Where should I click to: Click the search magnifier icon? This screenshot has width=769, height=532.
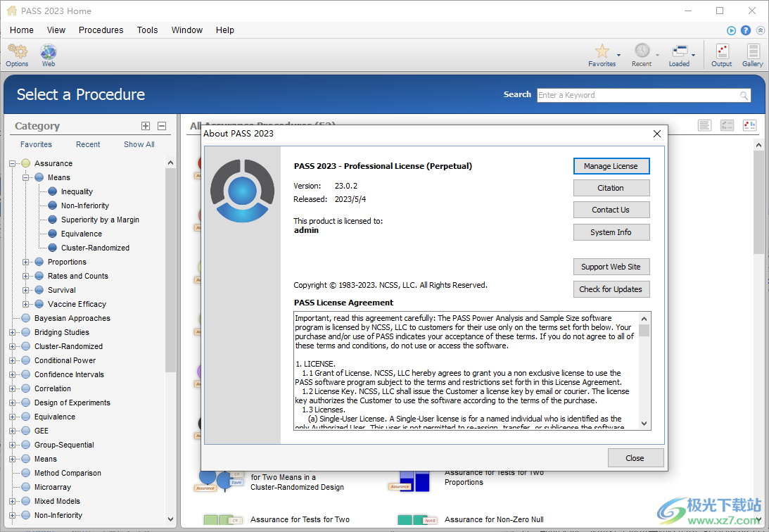click(x=744, y=95)
